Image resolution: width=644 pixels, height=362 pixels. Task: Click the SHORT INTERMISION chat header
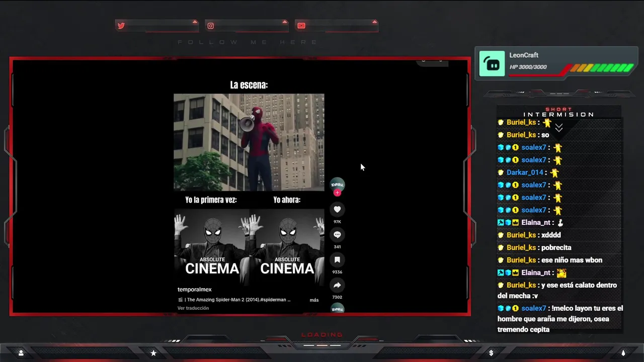click(558, 112)
